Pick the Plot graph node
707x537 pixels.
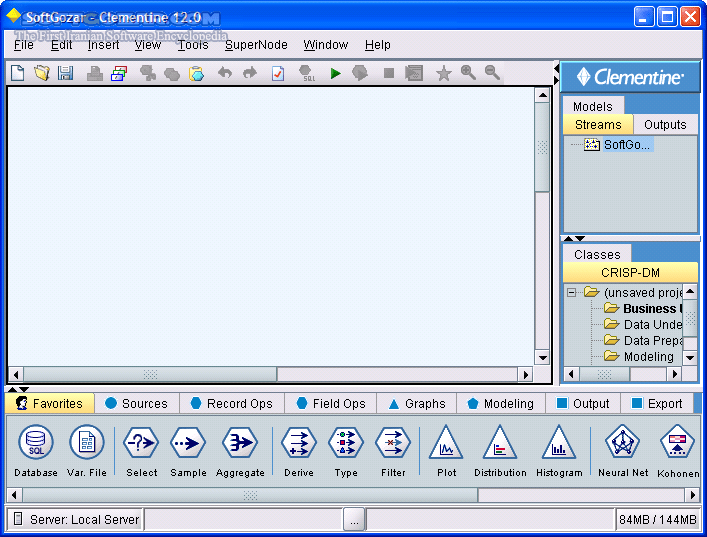coord(446,450)
